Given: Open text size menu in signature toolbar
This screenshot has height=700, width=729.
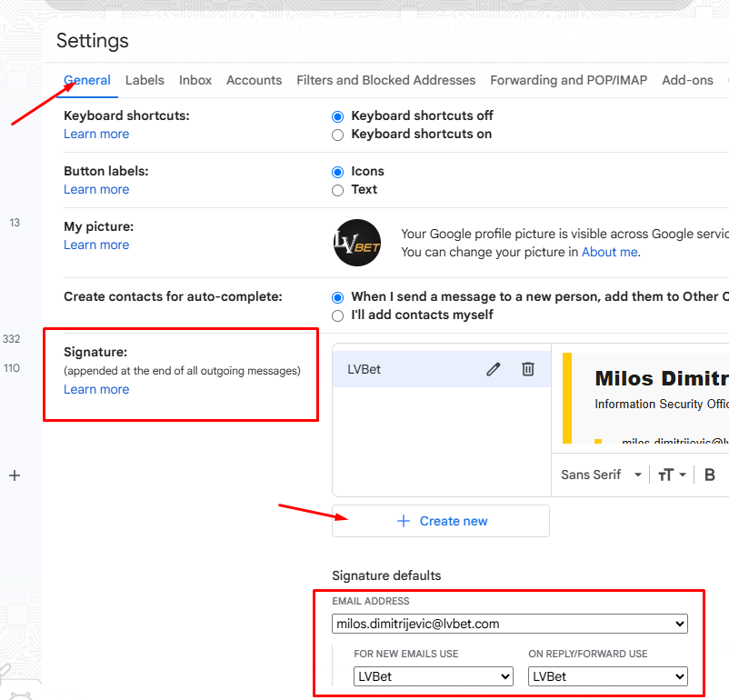Looking at the screenshot, I should (672, 475).
